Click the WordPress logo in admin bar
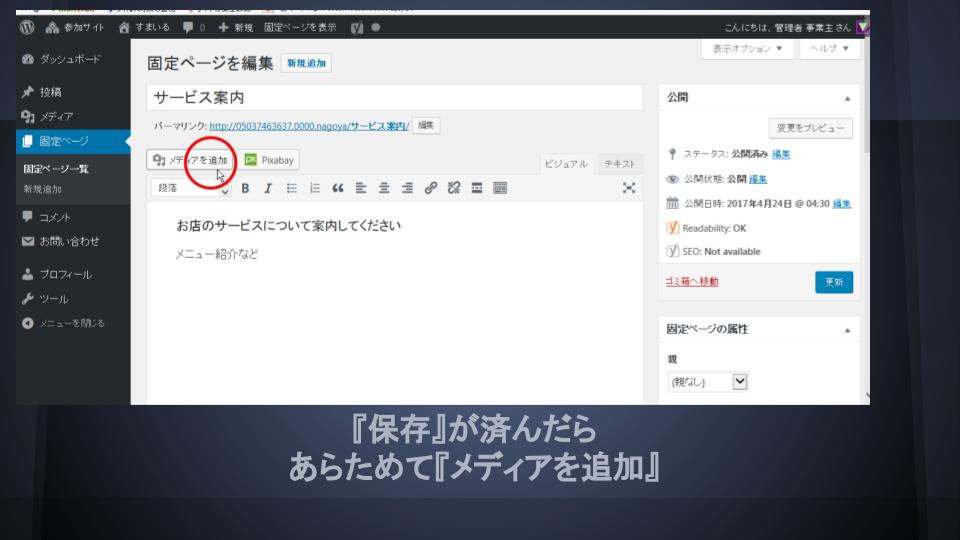This screenshot has height=540, width=960. coord(27,27)
